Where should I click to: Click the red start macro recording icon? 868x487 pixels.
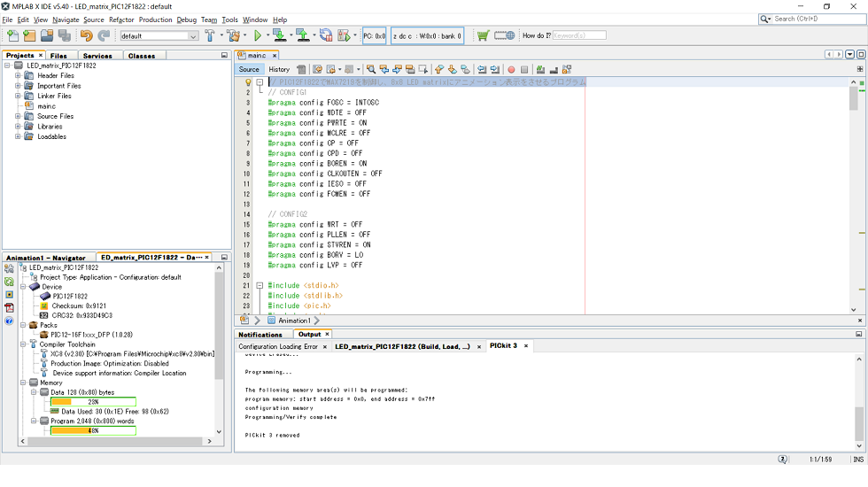(511, 69)
